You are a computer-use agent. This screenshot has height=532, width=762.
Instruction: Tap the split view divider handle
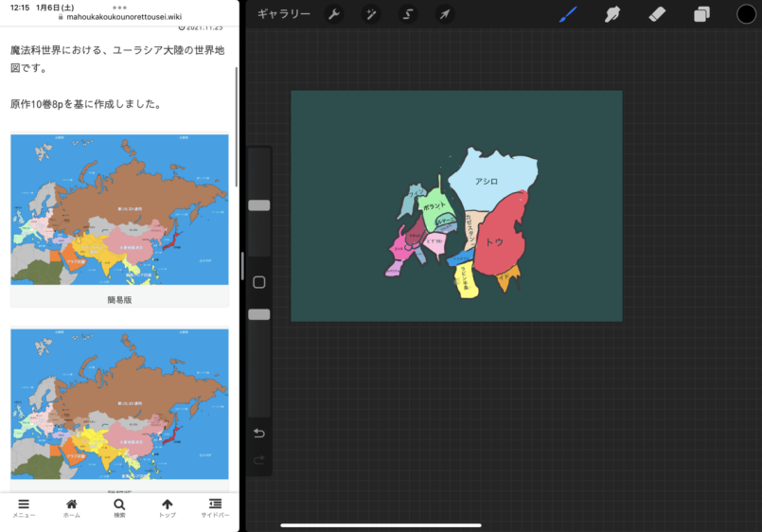coord(242,266)
